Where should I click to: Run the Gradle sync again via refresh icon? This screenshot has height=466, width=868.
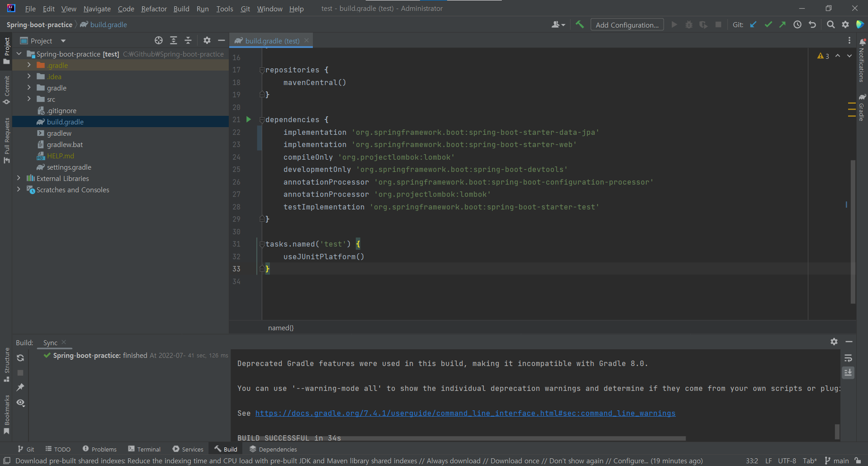(20, 357)
